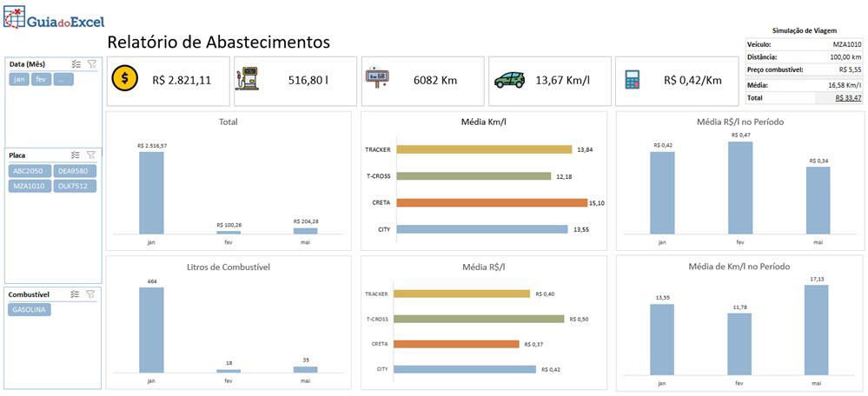Image resolution: width=868 pixels, height=396 pixels.
Task: Click the dollar coin icon
Action: click(x=125, y=80)
